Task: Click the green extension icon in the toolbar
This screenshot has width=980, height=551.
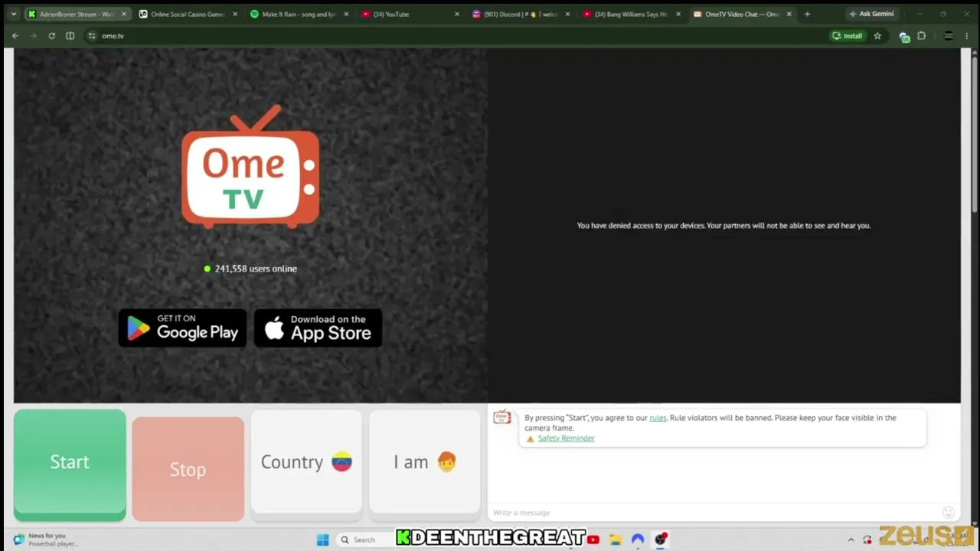Action: point(904,37)
